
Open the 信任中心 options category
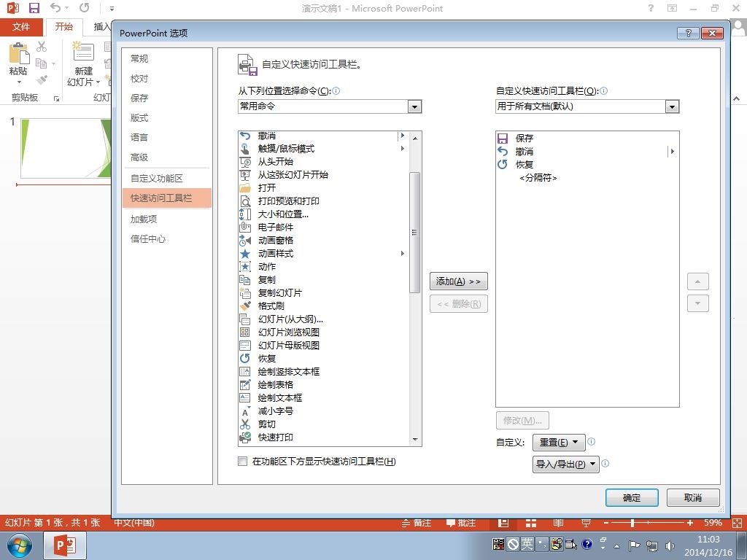[x=166, y=238]
